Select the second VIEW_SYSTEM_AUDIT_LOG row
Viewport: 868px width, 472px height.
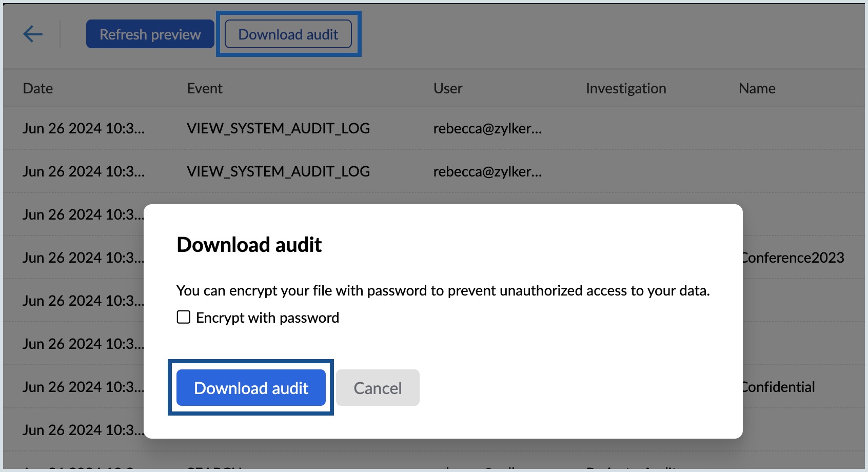279,171
